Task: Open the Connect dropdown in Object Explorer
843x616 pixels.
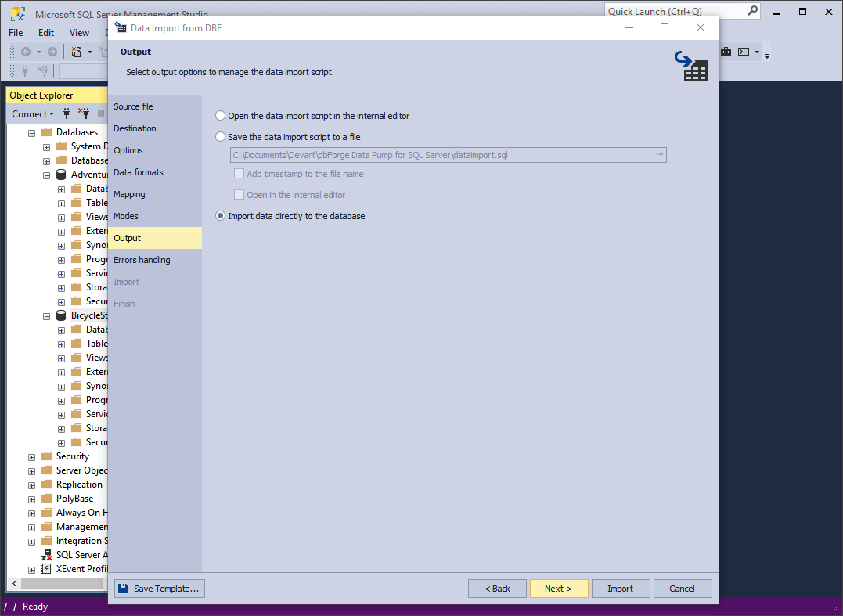Action: (x=33, y=114)
